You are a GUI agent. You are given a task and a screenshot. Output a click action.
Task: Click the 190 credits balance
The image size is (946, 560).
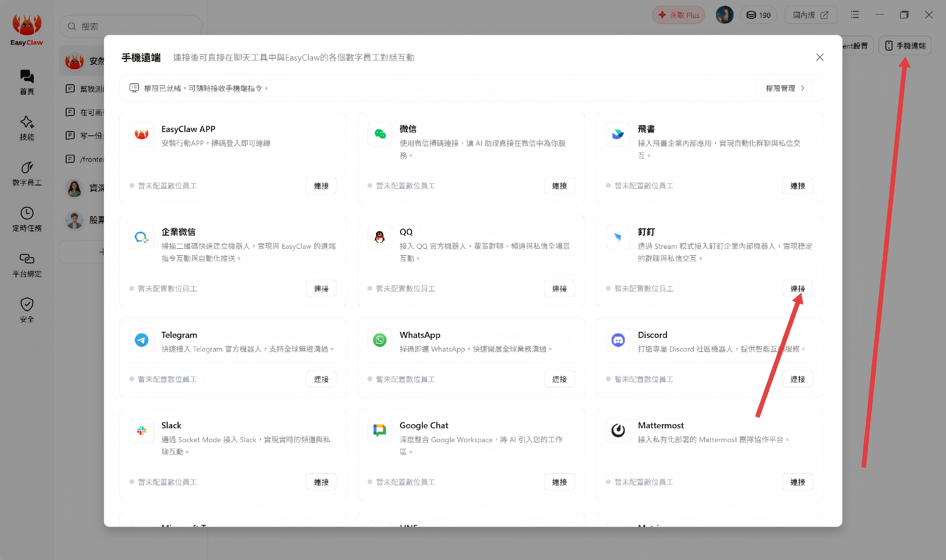tap(758, 15)
